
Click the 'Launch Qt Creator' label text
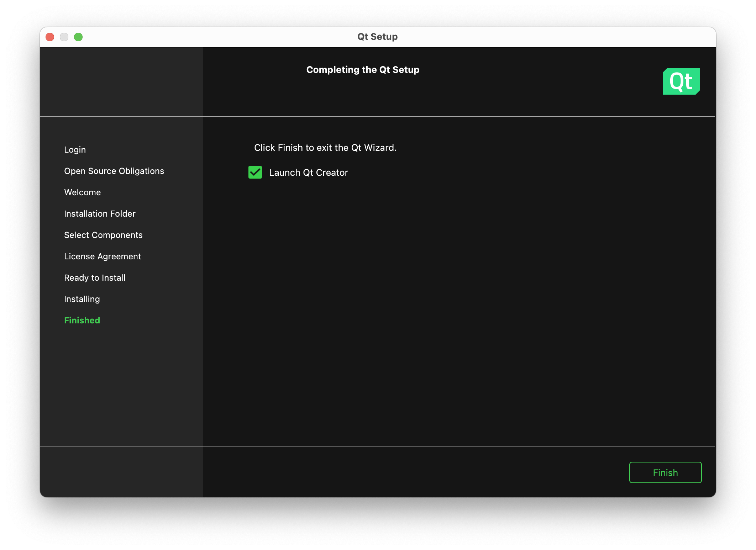(308, 173)
